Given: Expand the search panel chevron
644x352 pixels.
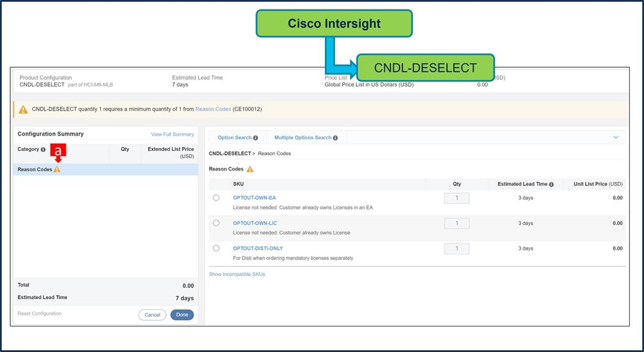Looking at the screenshot, I should coord(616,137).
